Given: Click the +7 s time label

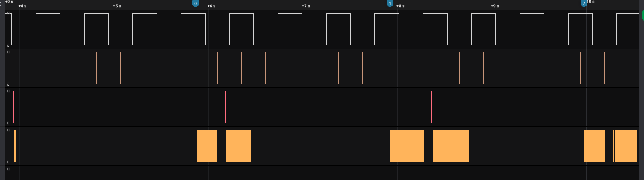Looking at the screenshot, I should click(x=306, y=6).
